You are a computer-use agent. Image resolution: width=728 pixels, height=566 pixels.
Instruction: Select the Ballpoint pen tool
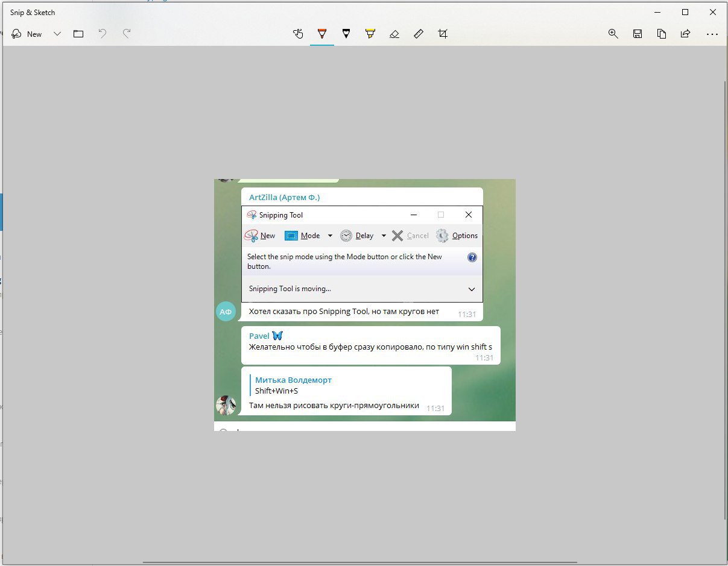tap(322, 34)
